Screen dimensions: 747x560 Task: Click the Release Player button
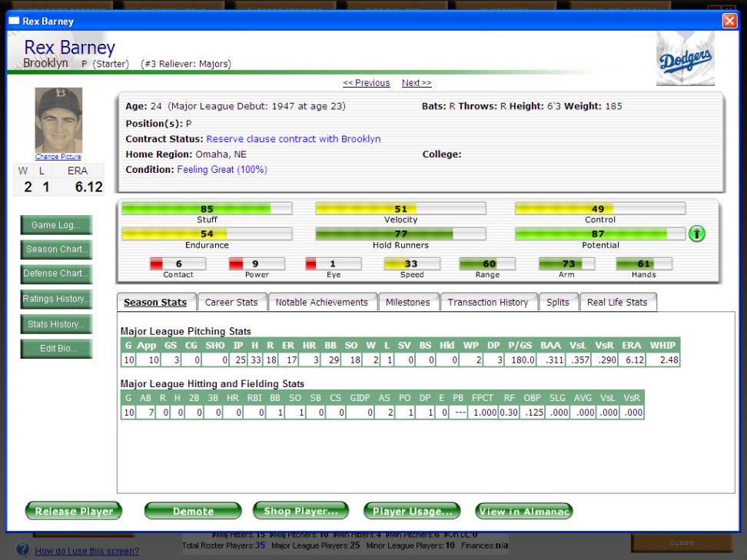74,511
